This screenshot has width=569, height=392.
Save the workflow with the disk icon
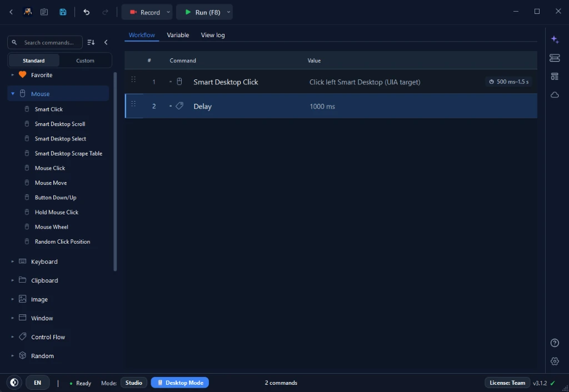coord(63,12)
